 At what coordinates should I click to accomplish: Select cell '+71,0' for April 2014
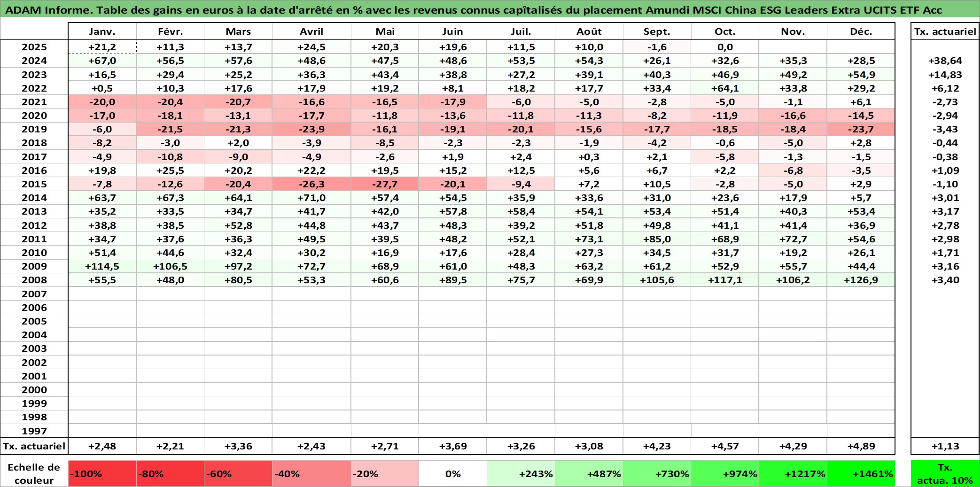(311, 198)
